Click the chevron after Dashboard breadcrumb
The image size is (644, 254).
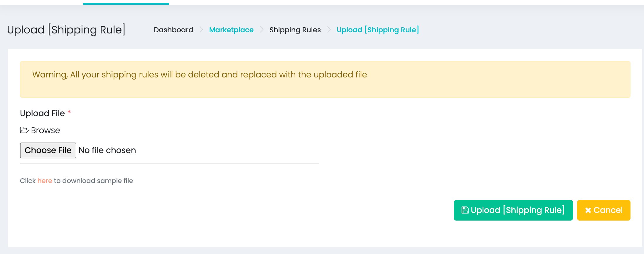coord(201,30)
